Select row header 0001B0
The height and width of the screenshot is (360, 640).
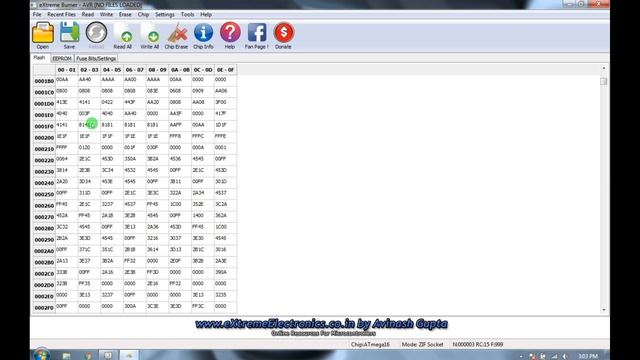point(44,81)
